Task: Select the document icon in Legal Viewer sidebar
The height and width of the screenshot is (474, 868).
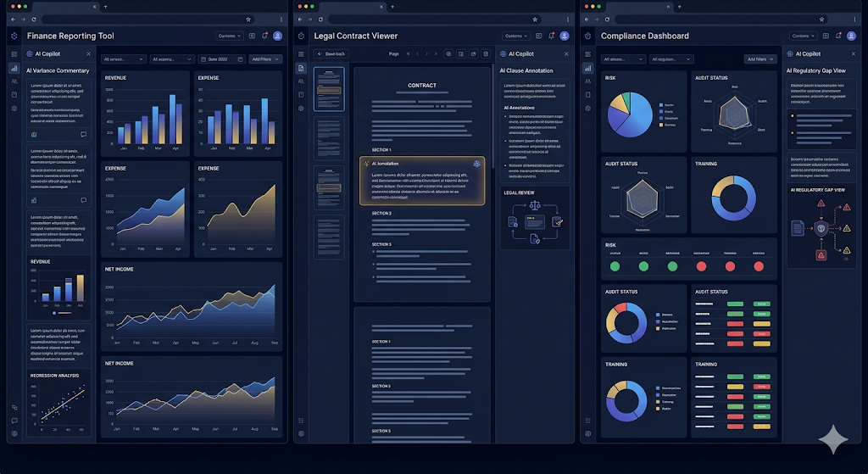Action: 301,68
